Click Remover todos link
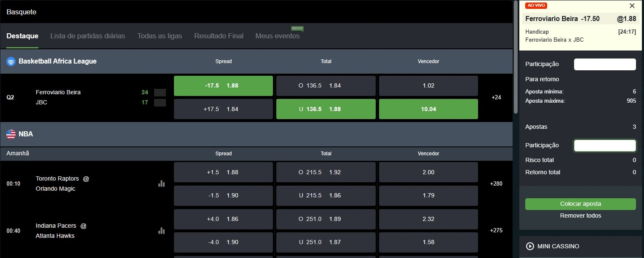The width and height of the screenshot is (644, 258). pos(580,216)
